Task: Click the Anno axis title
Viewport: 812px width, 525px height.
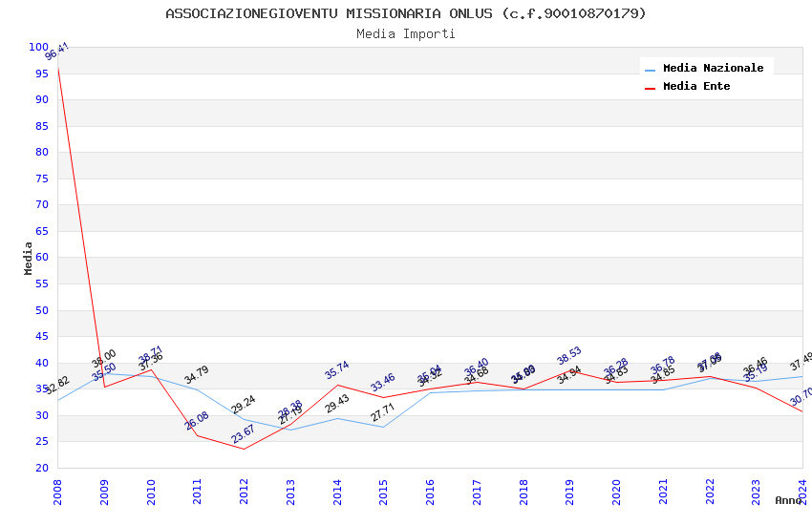Action: click(788, 500)
